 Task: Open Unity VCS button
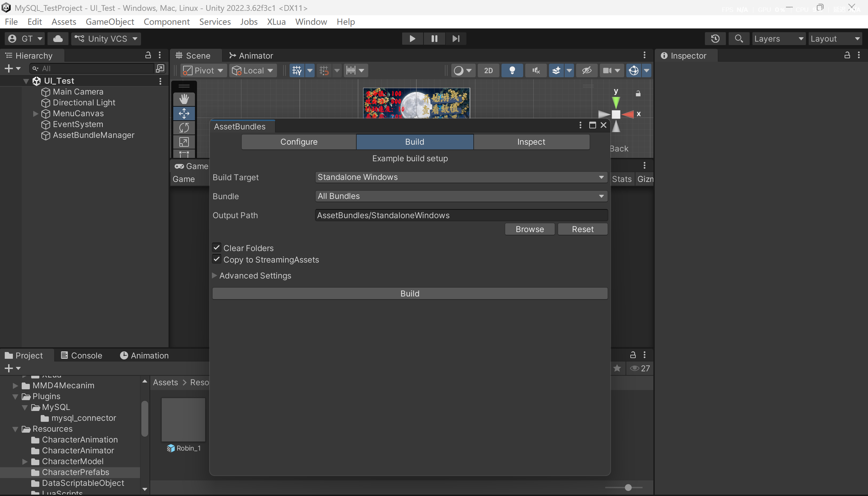106,39
